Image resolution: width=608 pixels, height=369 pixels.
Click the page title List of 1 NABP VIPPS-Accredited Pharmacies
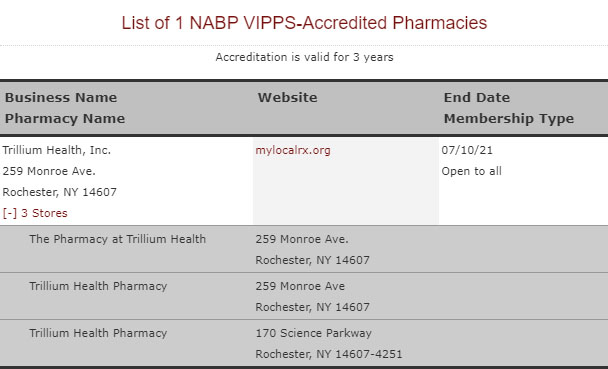(304, 22)
